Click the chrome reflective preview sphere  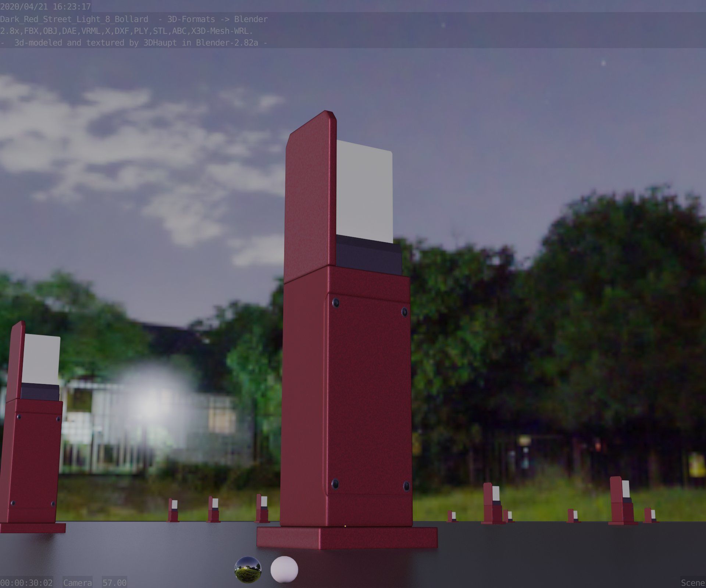click(x=248, y=570)
